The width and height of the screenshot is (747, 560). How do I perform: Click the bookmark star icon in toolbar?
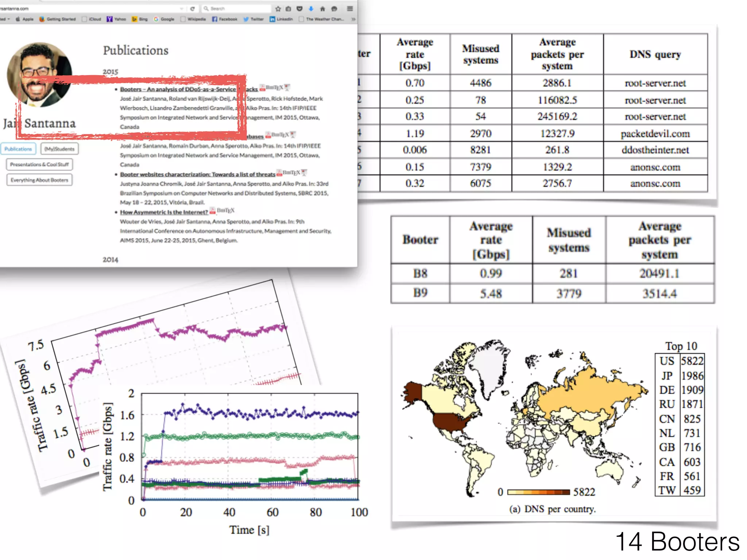[x=278, y=8]
